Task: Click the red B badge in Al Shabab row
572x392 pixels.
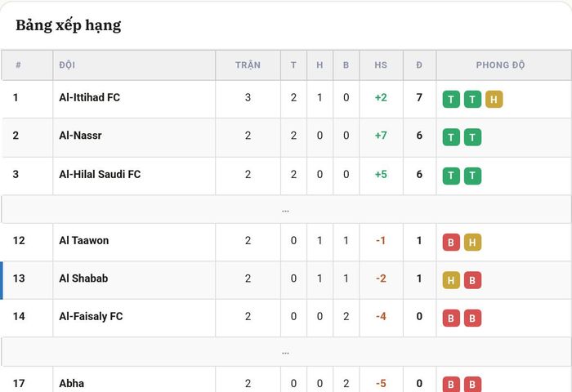Action: click(472, 280)
